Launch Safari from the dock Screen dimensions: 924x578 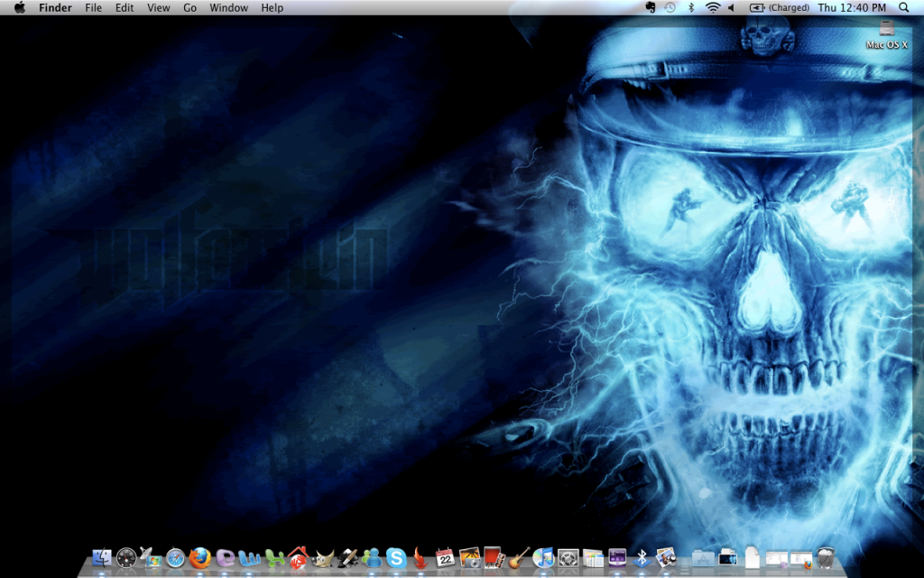click(175, 558)
